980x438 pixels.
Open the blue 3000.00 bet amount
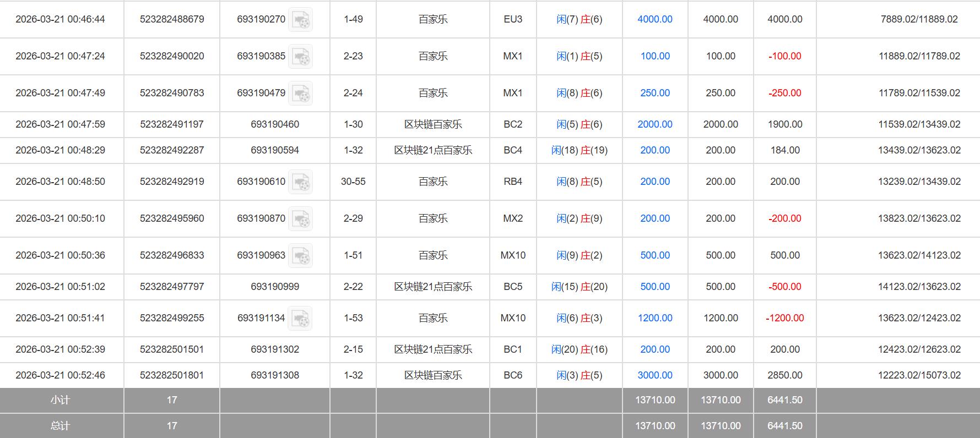tap(654, 375)
